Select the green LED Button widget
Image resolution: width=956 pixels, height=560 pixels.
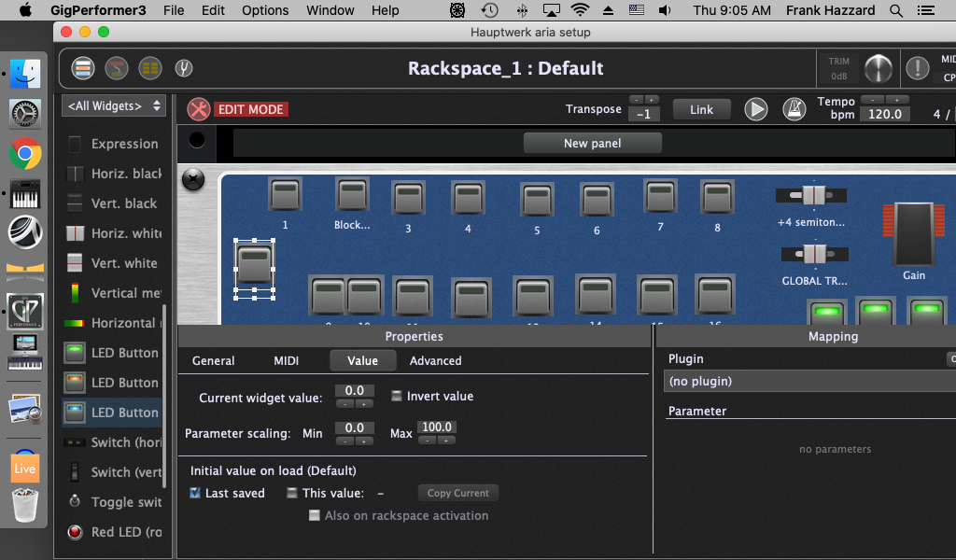tap(113, 353)
